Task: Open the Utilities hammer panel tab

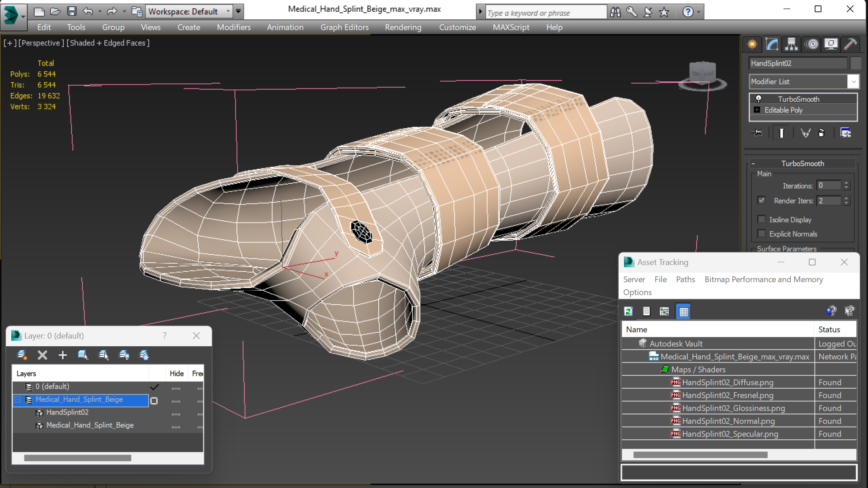Action: [x=850, y=44]
